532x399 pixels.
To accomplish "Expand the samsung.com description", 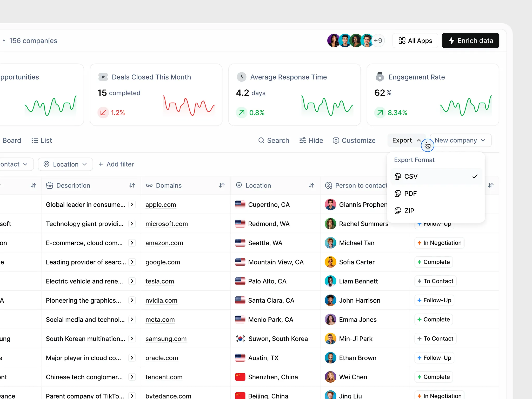I will point(132,339).
